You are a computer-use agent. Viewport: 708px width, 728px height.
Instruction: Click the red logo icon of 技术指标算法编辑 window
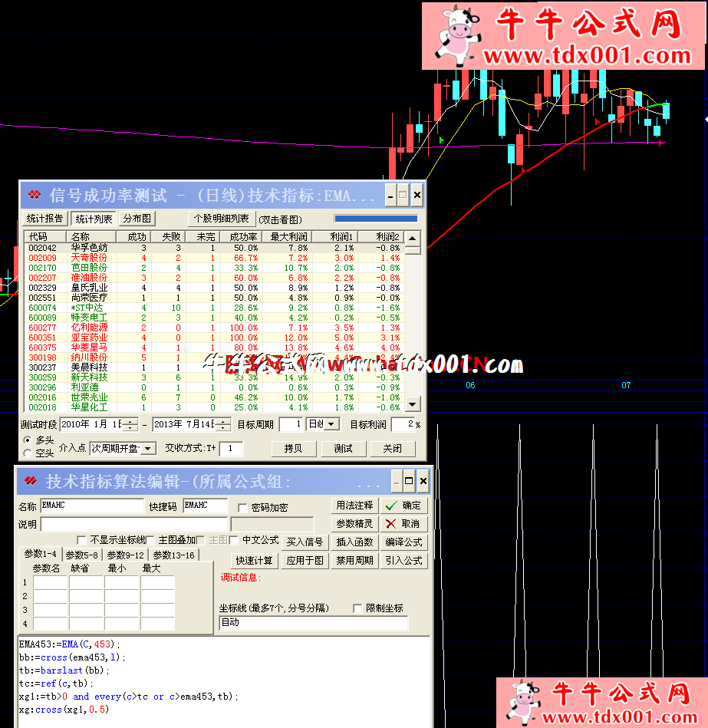click(31, 481)
